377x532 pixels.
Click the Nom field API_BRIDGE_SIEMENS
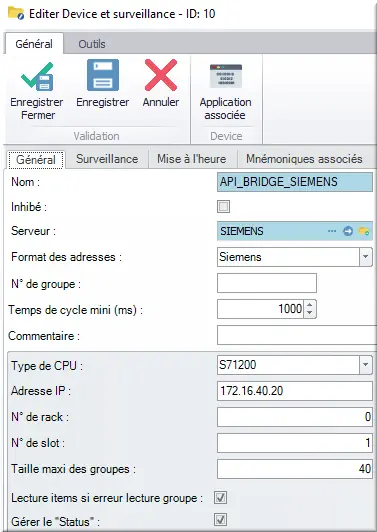point(295,182)
